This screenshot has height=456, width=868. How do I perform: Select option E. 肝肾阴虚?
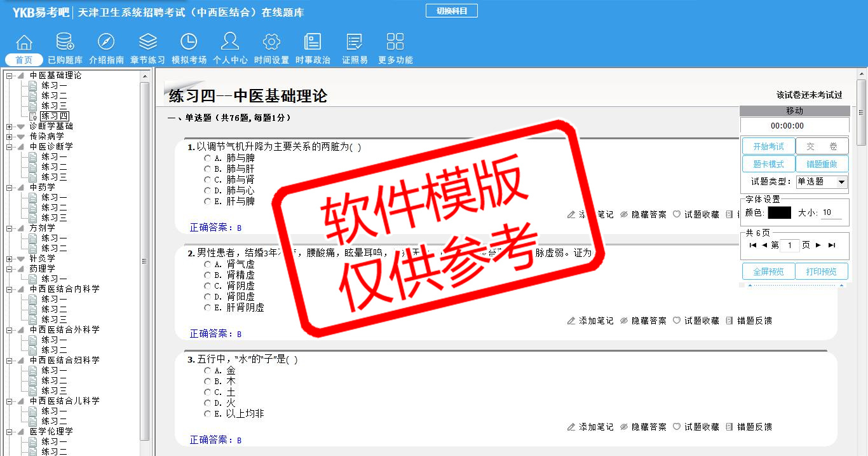(x=207, y=307)
